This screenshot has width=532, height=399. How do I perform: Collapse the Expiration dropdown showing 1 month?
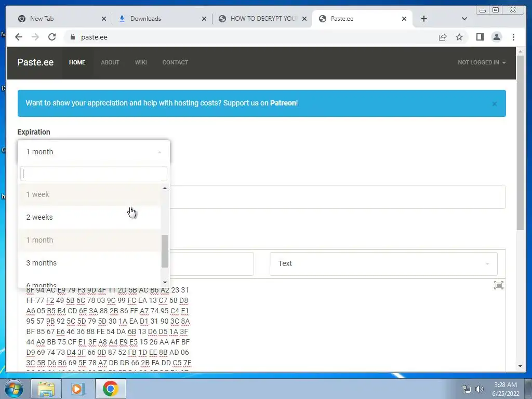click(x=94, y=152)
